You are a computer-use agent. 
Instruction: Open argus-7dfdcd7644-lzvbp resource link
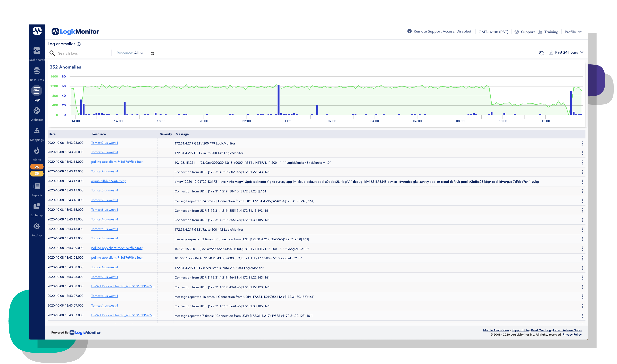[x=109, y=181]
